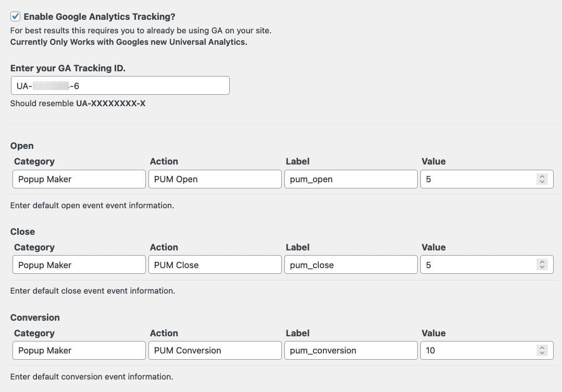
Task: Select the pum_close label field
Action: tap(351, 264)
